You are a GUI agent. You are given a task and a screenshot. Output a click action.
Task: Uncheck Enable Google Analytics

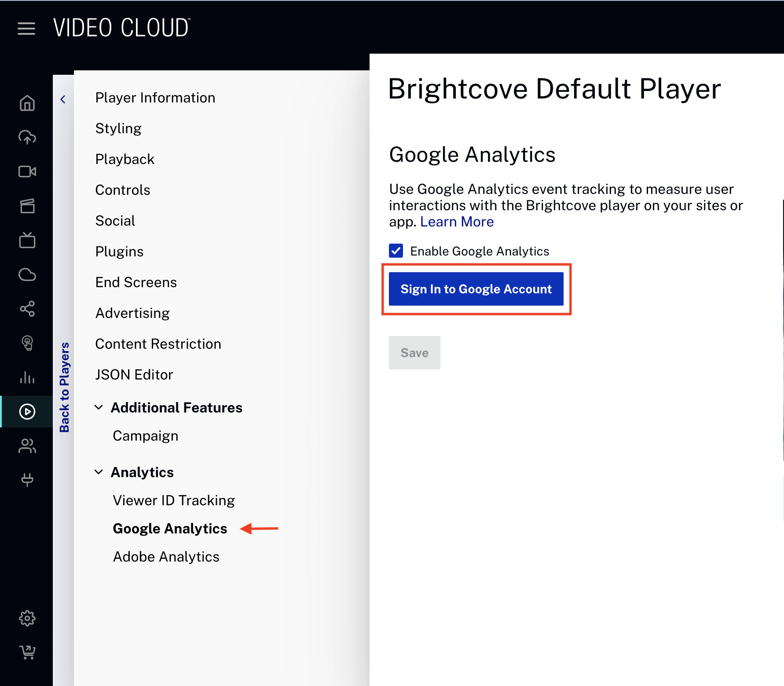pos(396,250)
